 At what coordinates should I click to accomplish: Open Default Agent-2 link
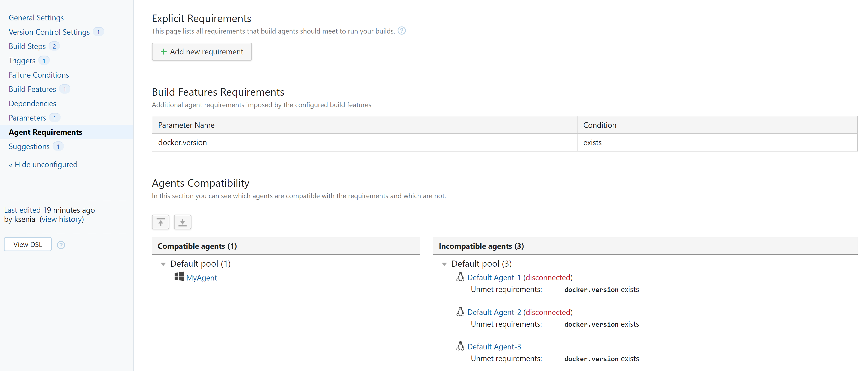494,312
